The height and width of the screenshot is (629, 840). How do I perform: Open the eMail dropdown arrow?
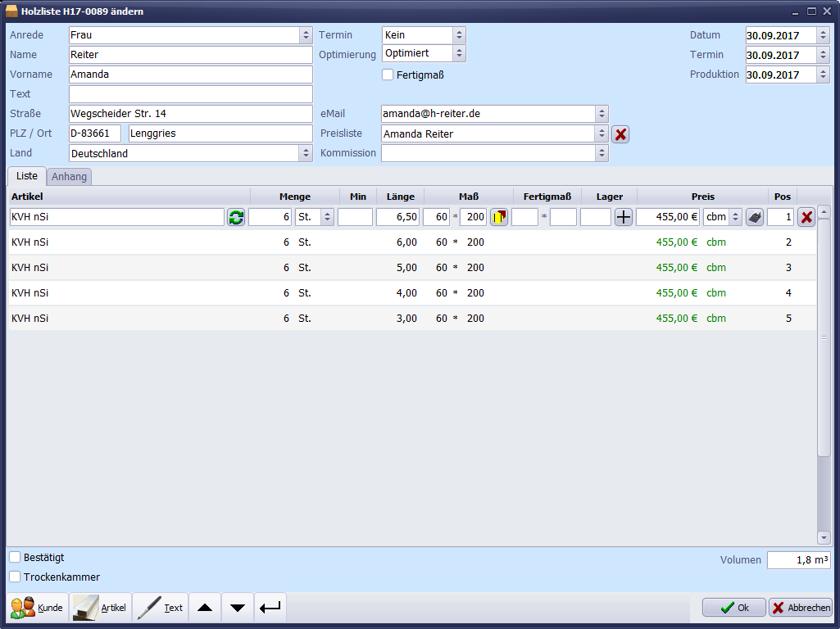coord(602,114)
